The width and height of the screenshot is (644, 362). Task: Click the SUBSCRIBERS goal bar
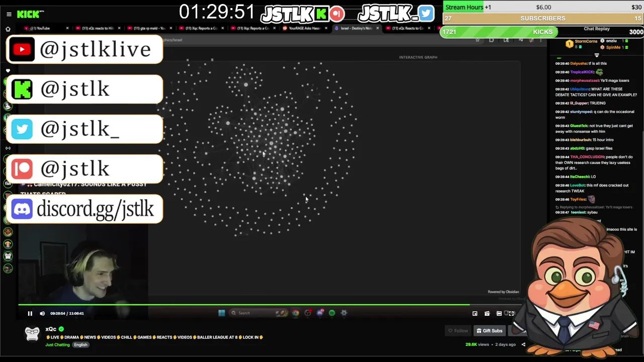pos(543,18)
